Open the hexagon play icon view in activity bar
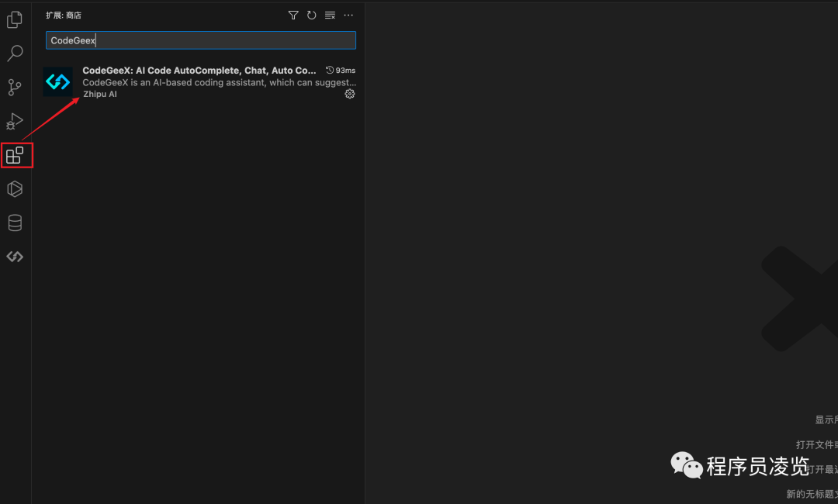This screenshot has height=504, width=838. 15,189
